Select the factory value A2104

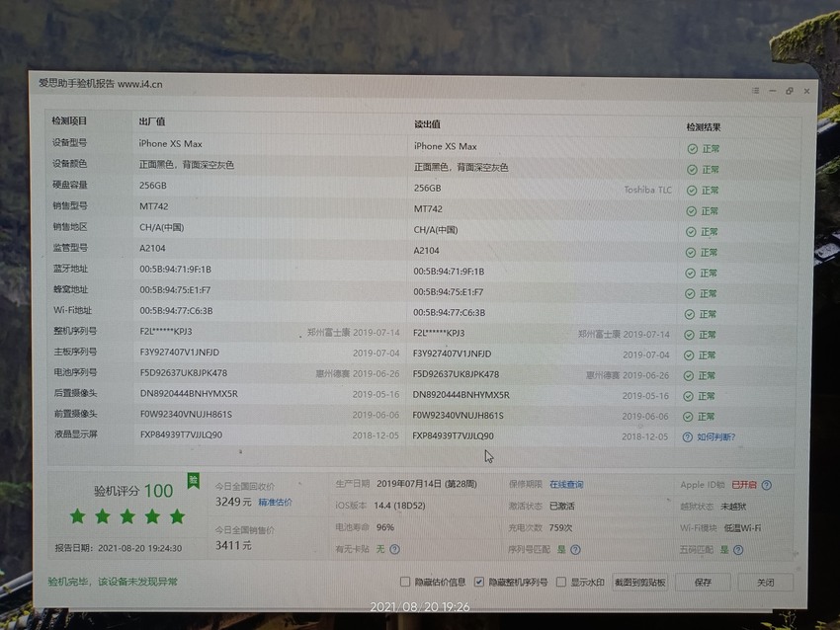click(152, 249)
